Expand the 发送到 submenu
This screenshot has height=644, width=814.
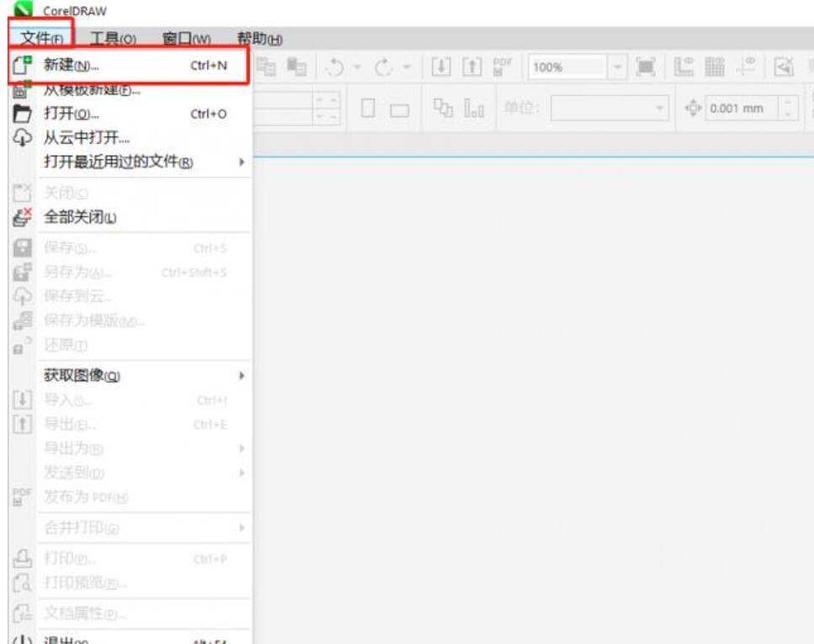(242, 472)
